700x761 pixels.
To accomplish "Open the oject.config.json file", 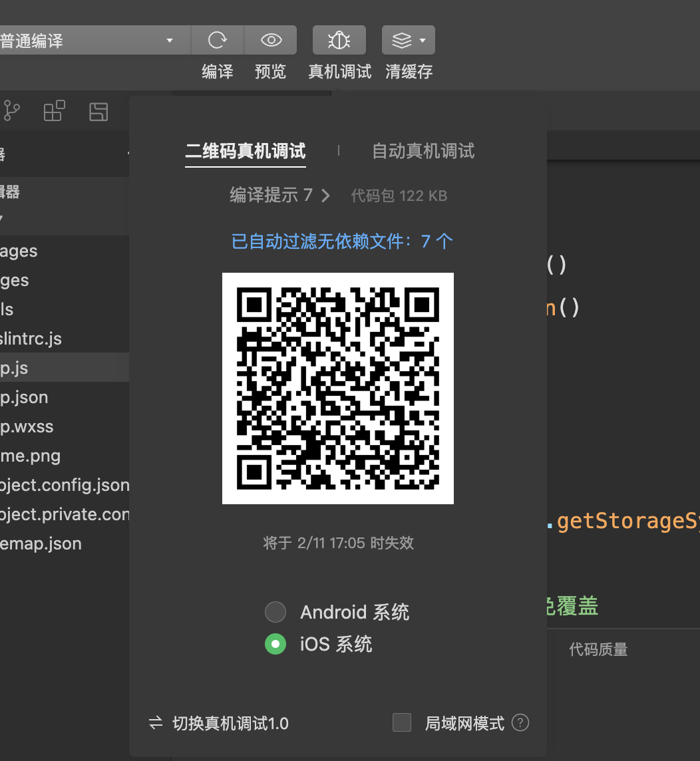I will (65, 484).
